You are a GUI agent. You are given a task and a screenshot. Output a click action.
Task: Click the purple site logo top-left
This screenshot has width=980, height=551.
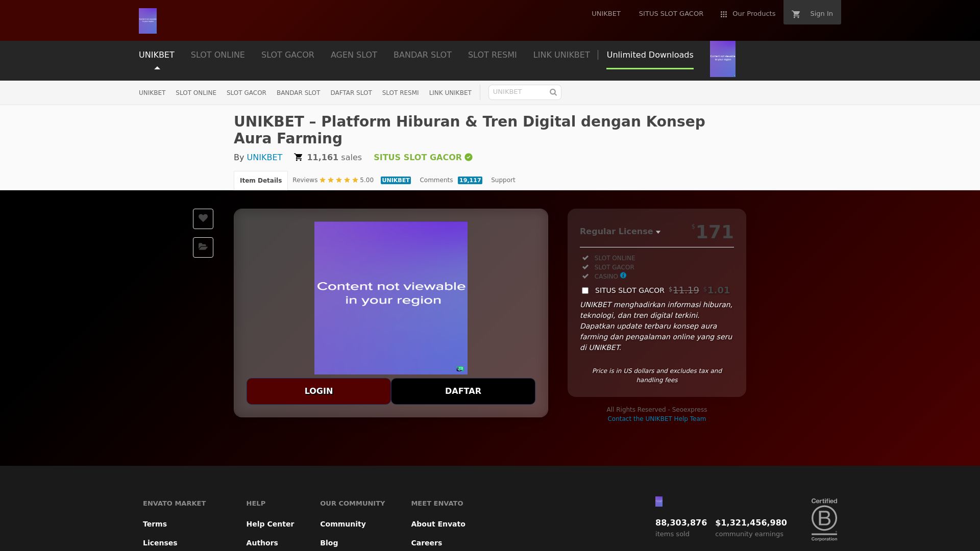click(148, 21)
